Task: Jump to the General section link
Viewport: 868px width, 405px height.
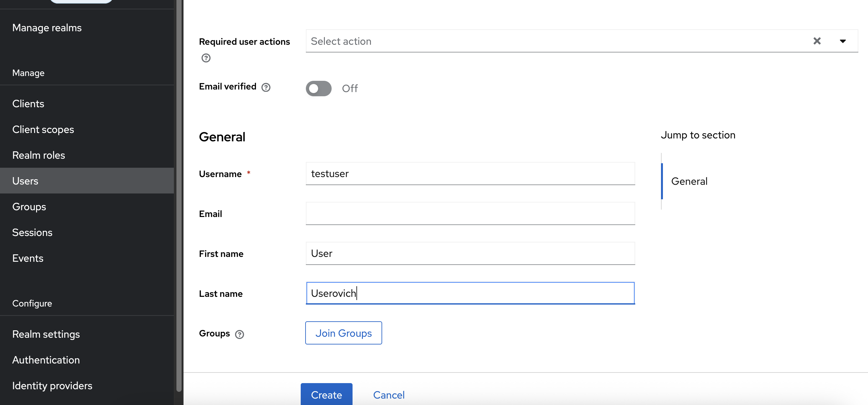Action: pyautogui.click(x=689, y=181)
